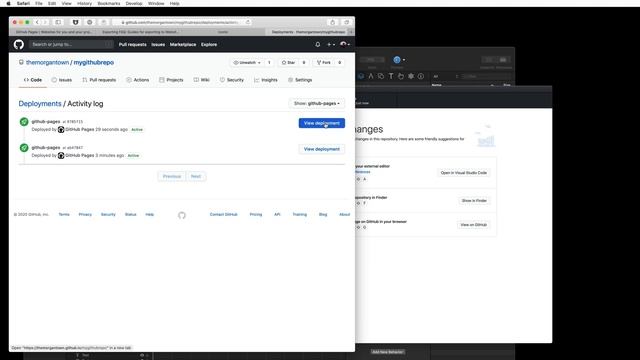This screenshot has width=640, height=360.
Task: Click the Deployments breadcrumb link
Action: 40,104
